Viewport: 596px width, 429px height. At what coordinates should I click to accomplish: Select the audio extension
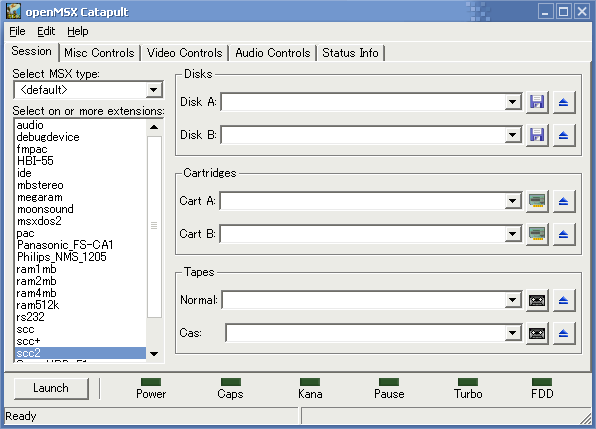pos(81,125)
